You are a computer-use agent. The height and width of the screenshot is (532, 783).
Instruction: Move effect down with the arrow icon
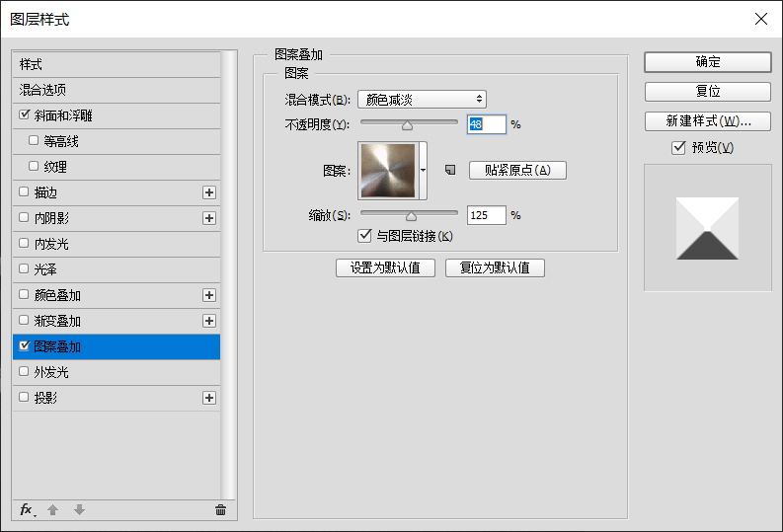79,510
